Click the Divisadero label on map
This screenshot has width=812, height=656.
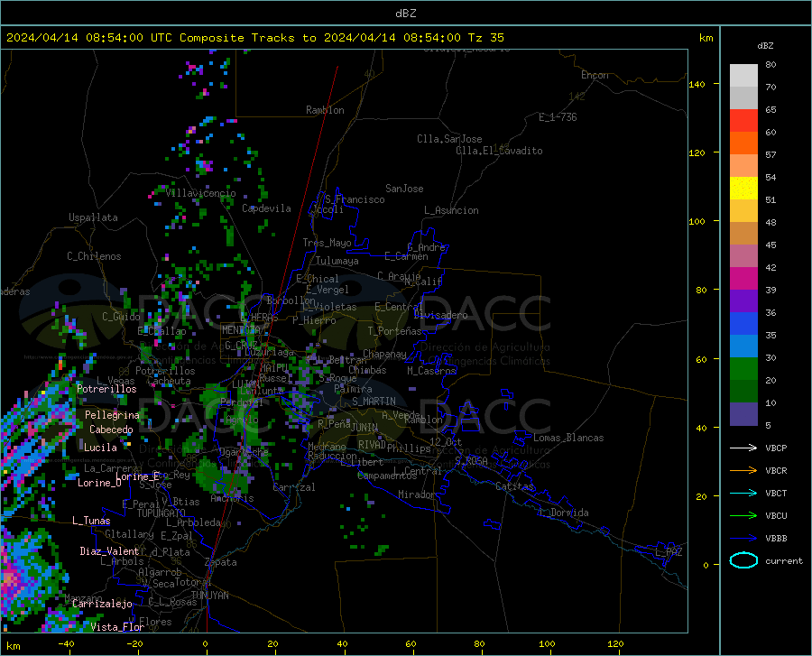coord(440,315)
